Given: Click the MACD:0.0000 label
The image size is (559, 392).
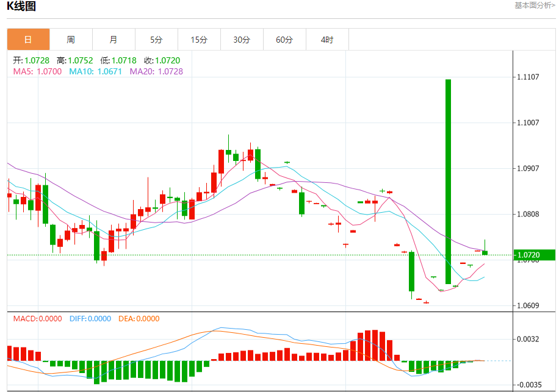Looking at the screenshot, I should click(37, 319).
